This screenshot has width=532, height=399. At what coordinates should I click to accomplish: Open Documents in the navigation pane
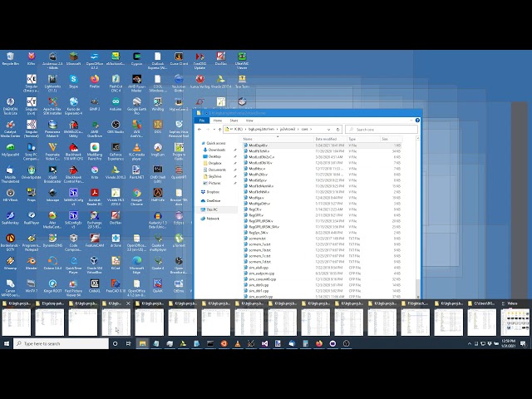[x=217, y=170]
